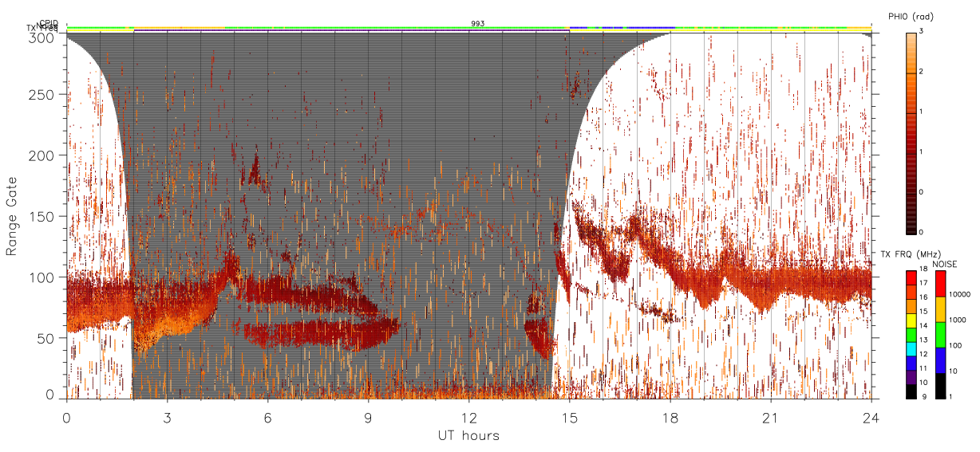980x452 pixels.
Task: Click the PHI0 gradient colorbar
Action: pos(911,132)
